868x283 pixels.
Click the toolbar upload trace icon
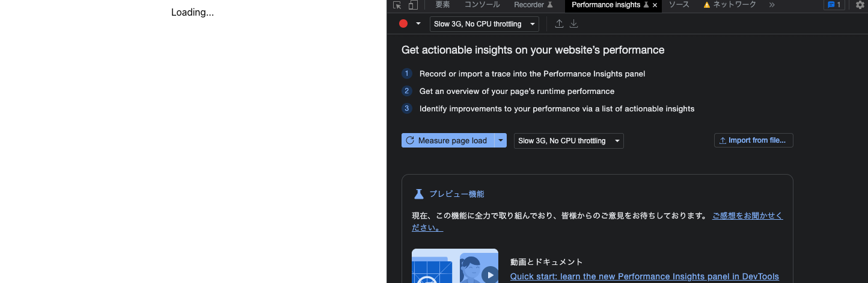point(559,23)
